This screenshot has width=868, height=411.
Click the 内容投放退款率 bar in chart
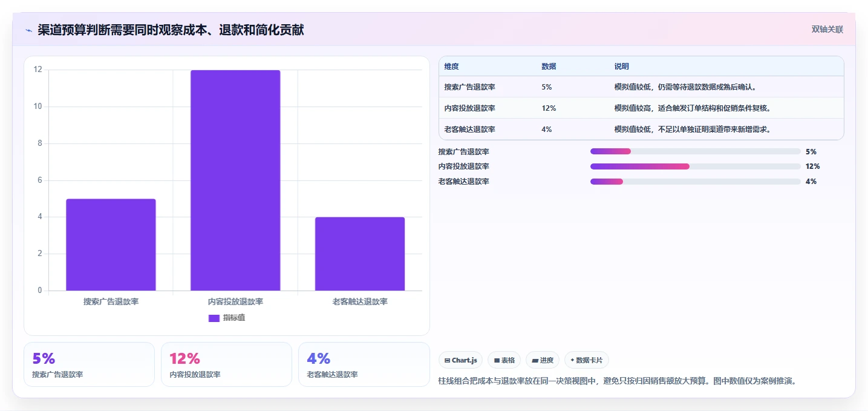(235, 180)
